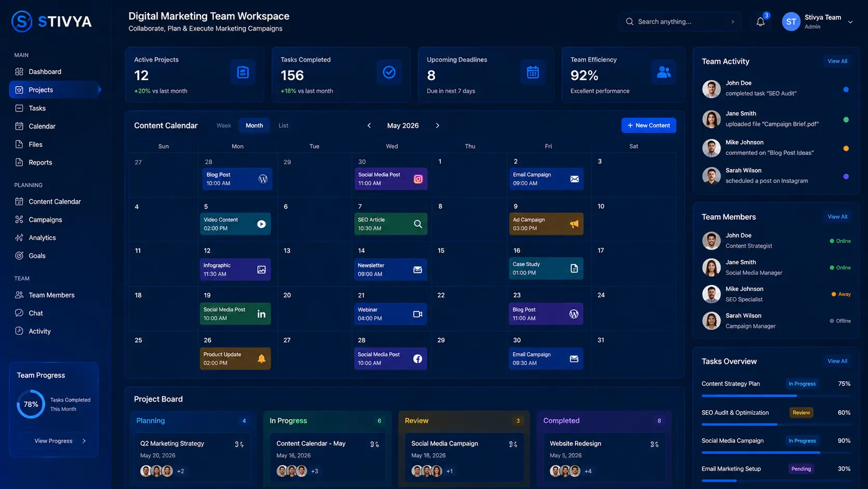View All in Tasks Overview

[837, 361]
